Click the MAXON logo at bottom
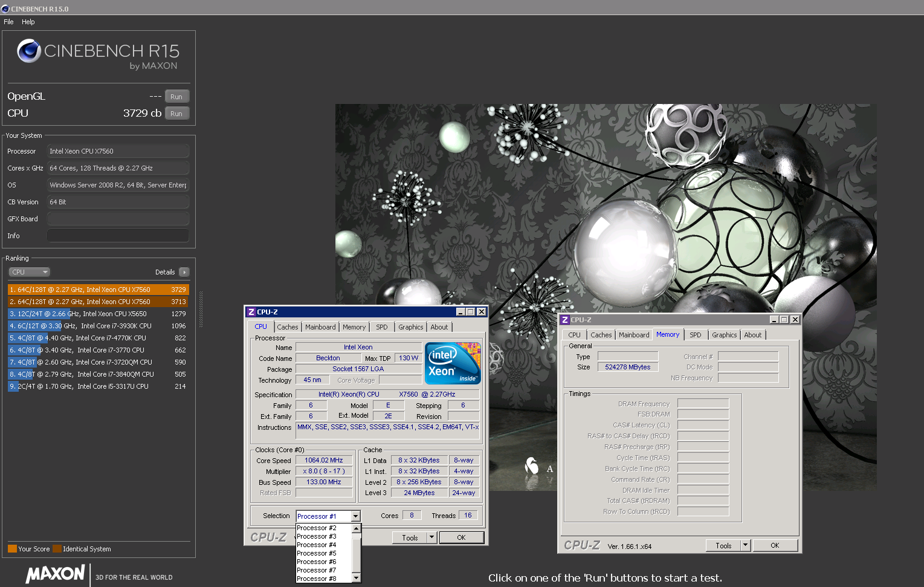Image resolution: width=924 pixels, height=587 pixels. pos(56,574)
